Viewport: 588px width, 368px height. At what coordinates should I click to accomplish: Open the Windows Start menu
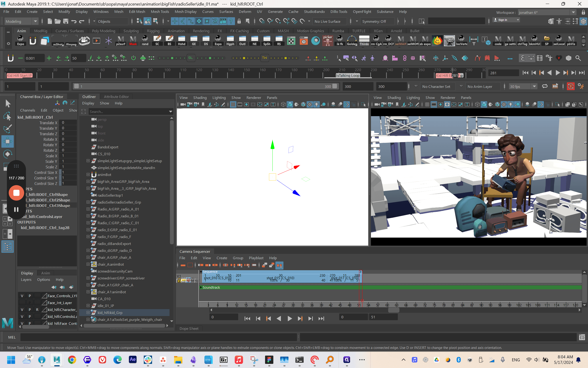click(x=11, y=359)
